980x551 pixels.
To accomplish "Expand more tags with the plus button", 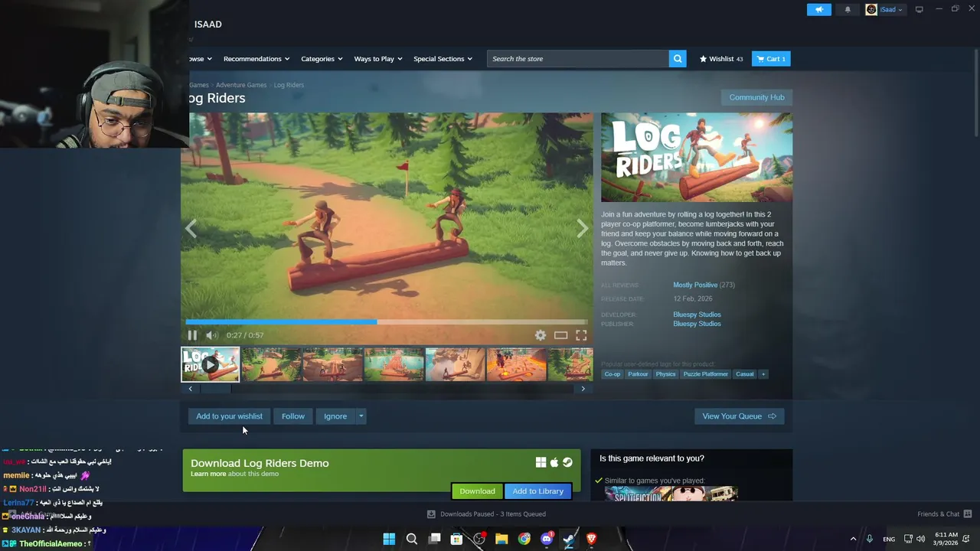I will point(763,374).
